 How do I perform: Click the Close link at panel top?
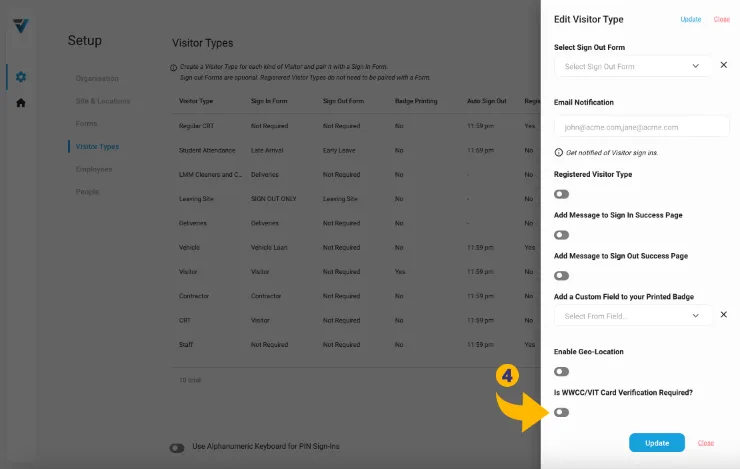[722, 19]
